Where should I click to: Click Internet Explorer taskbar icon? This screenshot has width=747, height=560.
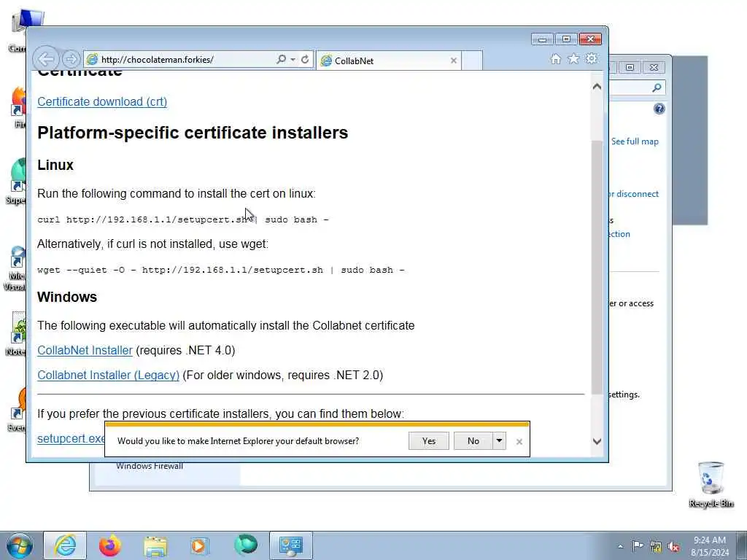[x=65, y=545]
